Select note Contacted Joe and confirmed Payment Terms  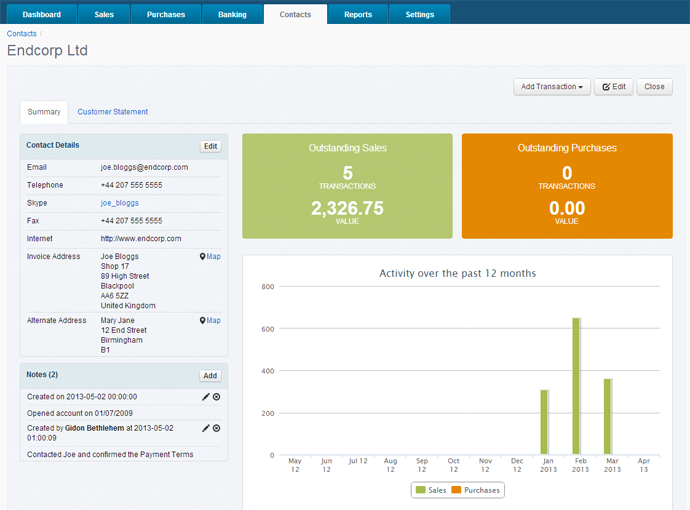[x=110, y=454]
